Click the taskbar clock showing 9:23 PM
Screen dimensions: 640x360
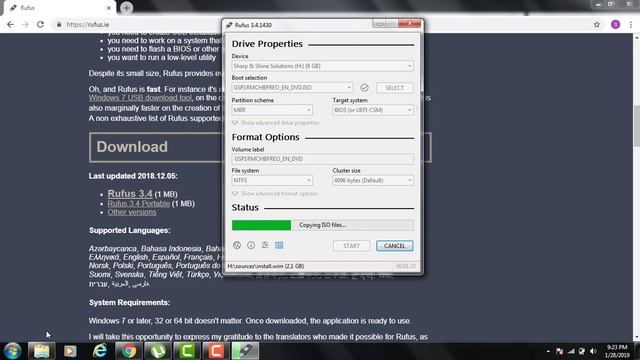[x=616, y=351]
